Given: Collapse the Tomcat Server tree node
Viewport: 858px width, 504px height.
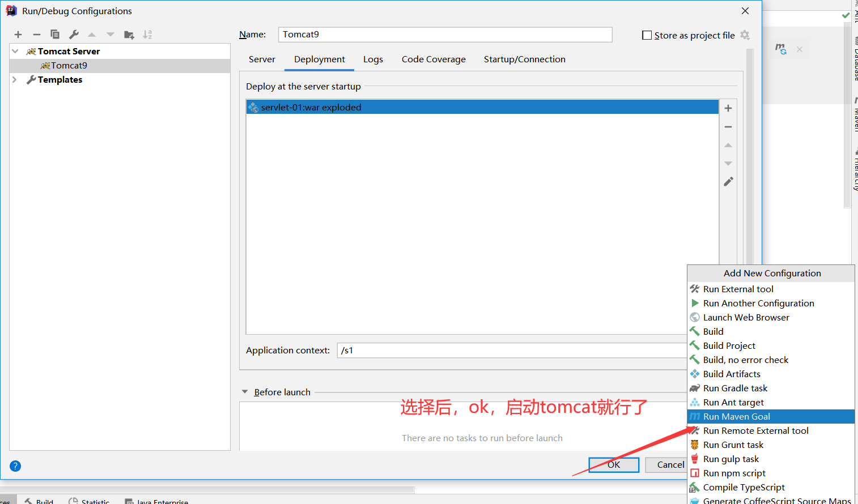Looking at the screenshot, I should pyautogui.click(x=15, y=51).
